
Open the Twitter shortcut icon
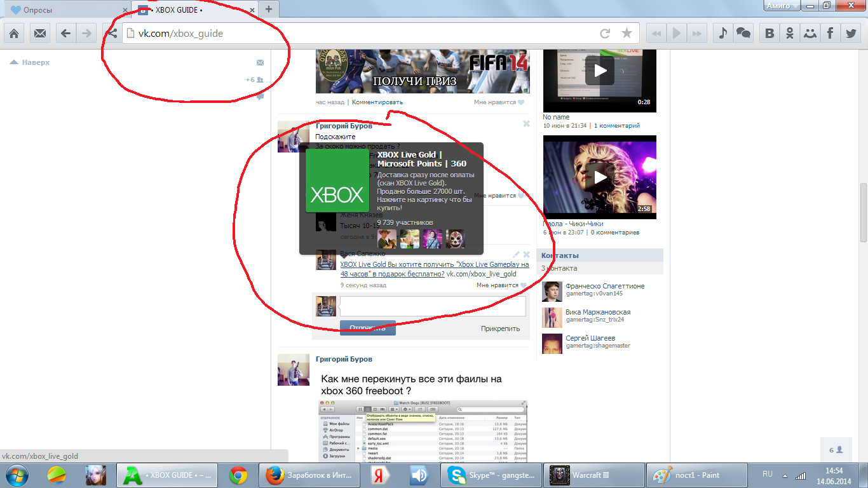[851, 33]
